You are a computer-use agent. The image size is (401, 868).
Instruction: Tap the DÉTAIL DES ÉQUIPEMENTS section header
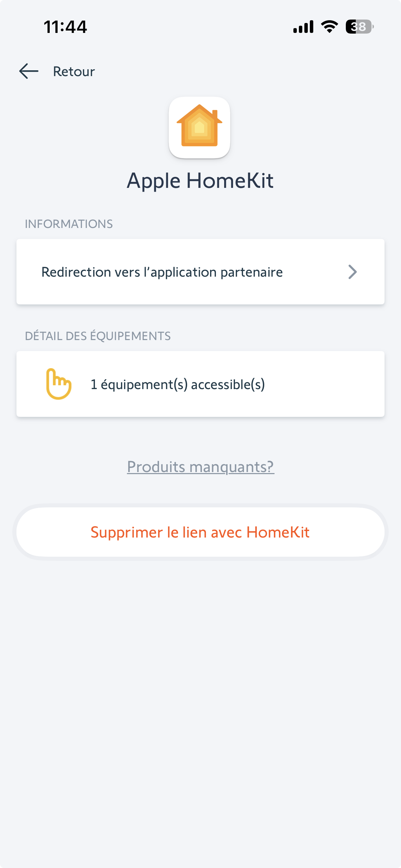98,336
